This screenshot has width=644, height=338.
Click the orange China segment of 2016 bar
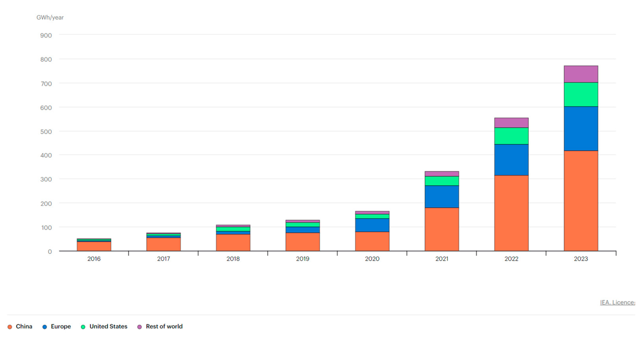pyautogui.click(x=94, y=246)
